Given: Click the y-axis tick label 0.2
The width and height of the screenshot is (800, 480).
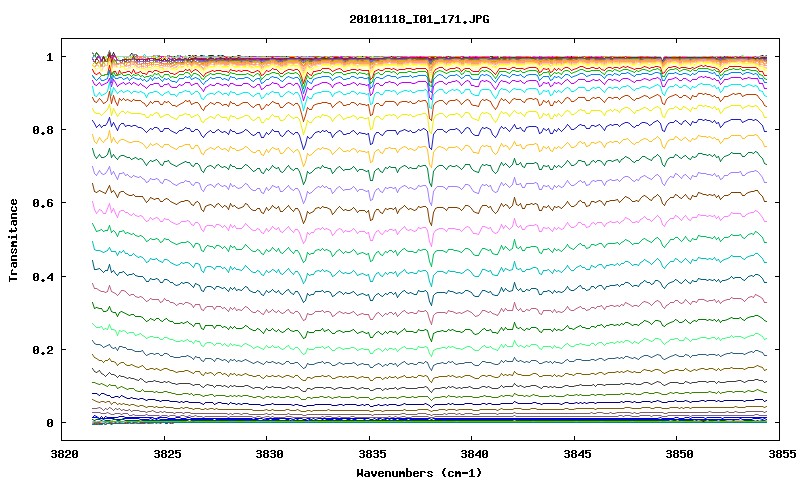Looking at the screenshot, I should 42,350.
